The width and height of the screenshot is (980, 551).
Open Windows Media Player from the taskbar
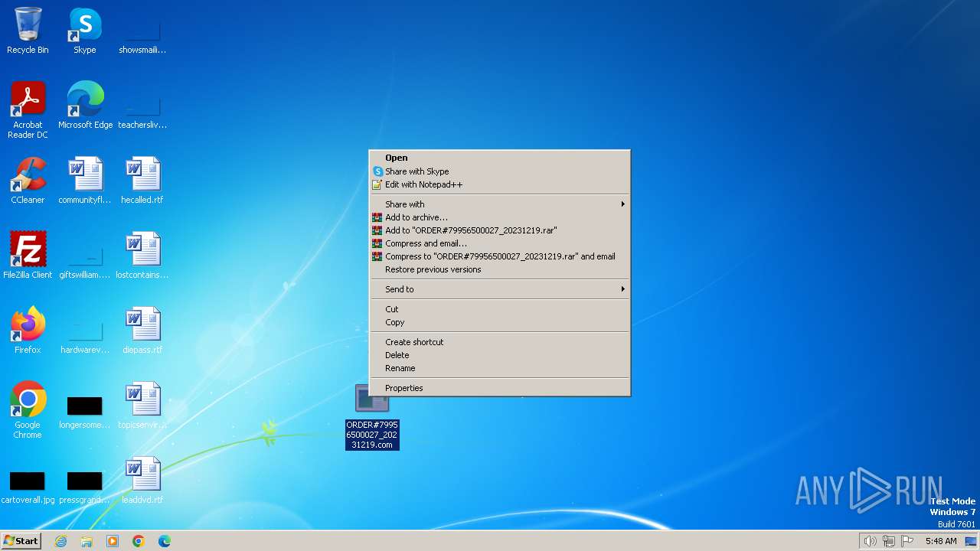(113, 541)
